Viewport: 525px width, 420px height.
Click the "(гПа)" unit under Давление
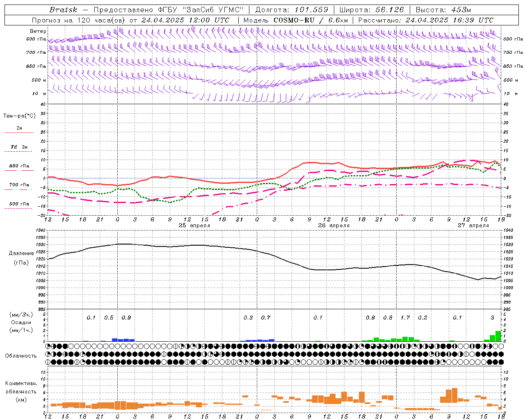pos(21,262)
